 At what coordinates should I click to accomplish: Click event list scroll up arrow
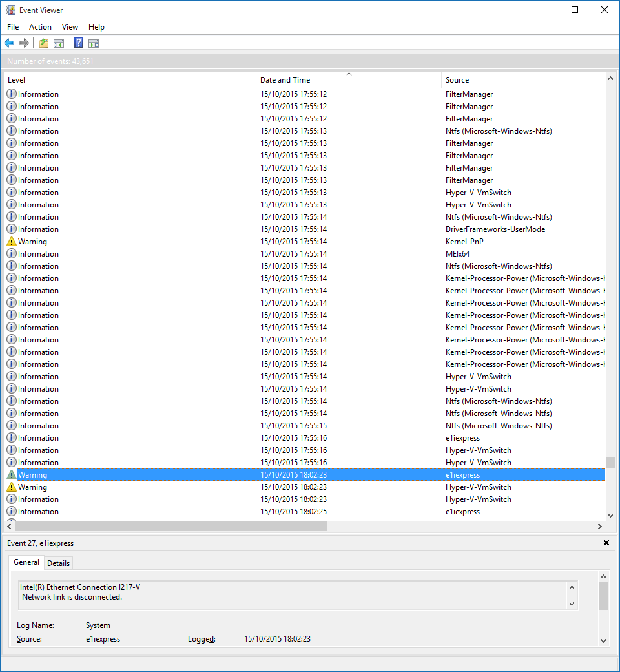point(610,78)
